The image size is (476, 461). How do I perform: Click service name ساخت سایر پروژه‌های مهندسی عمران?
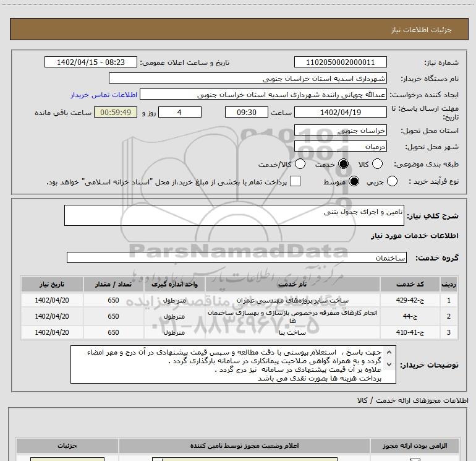tap(292, 301)
